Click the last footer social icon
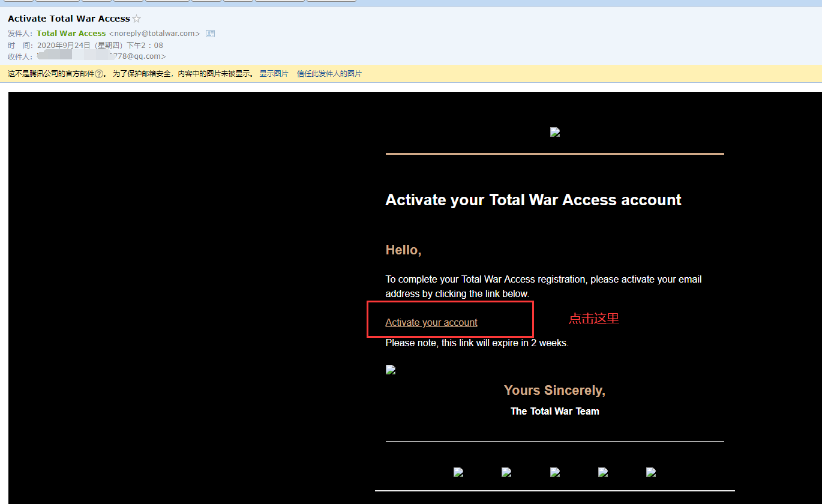 click(x=651, y=472)
